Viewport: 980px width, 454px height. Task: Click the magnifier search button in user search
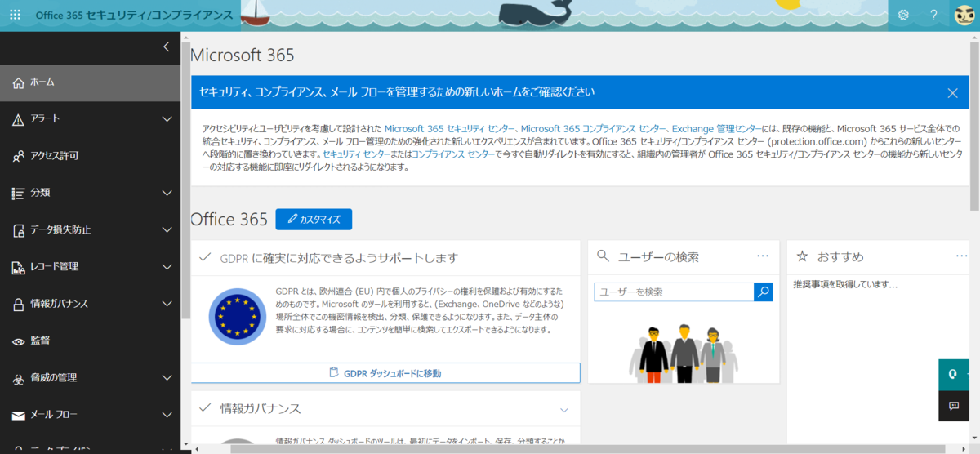pos(763,292)
